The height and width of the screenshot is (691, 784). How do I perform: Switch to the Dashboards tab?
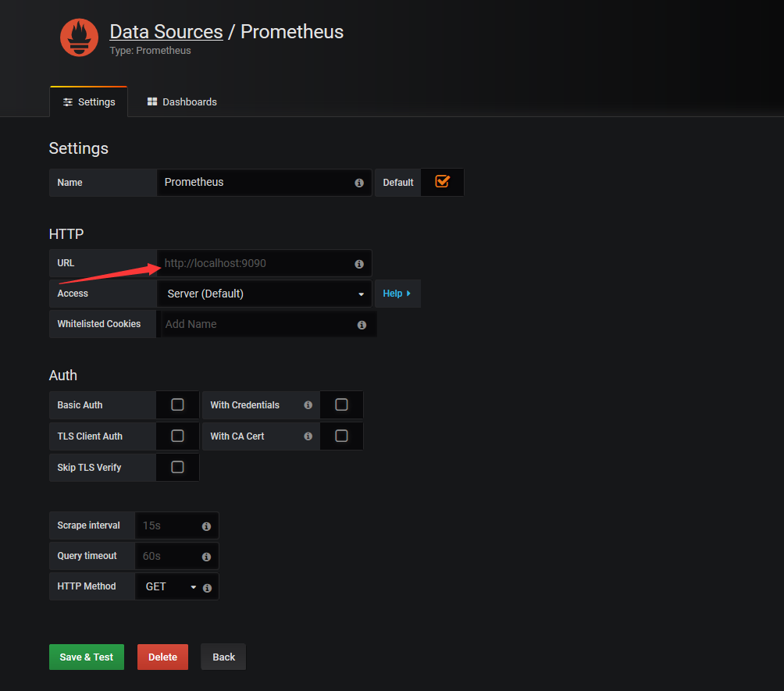point(182,102)
